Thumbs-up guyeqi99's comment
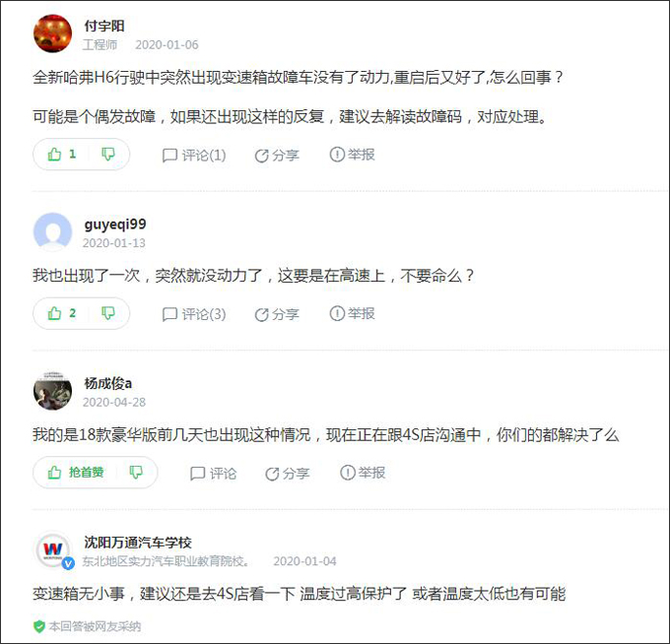 click(x=61, y=313)
